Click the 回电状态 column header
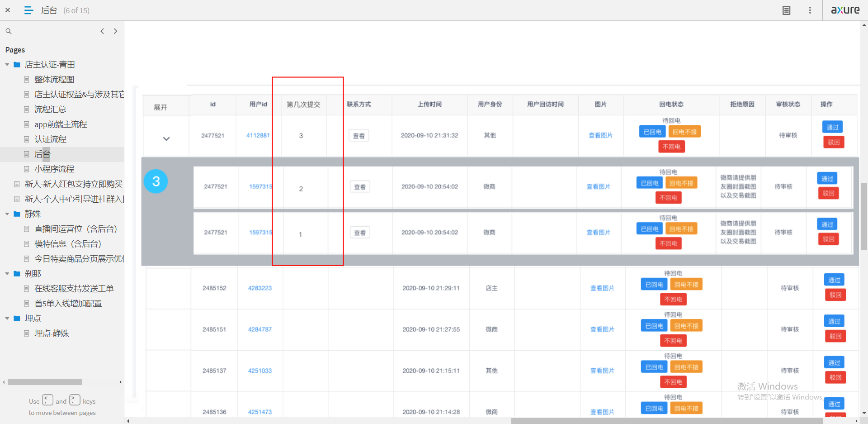The image size is (868, 424). [x=671, y=105]
